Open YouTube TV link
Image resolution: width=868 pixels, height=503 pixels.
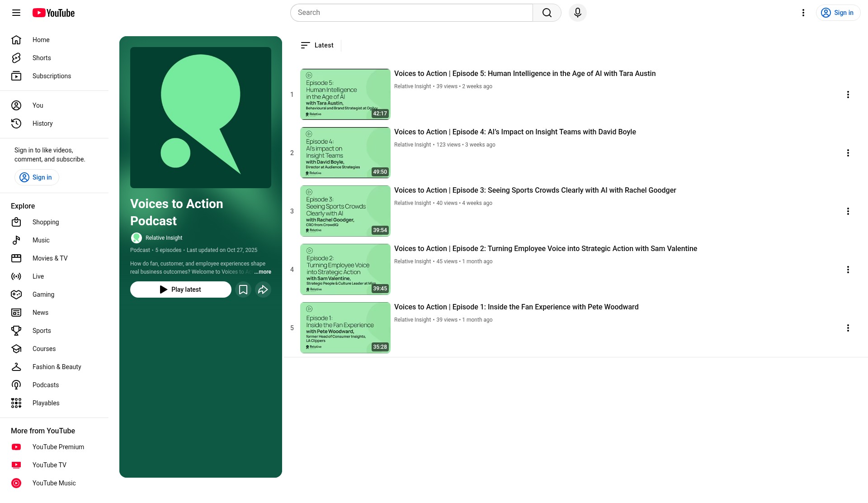point(54,465)
